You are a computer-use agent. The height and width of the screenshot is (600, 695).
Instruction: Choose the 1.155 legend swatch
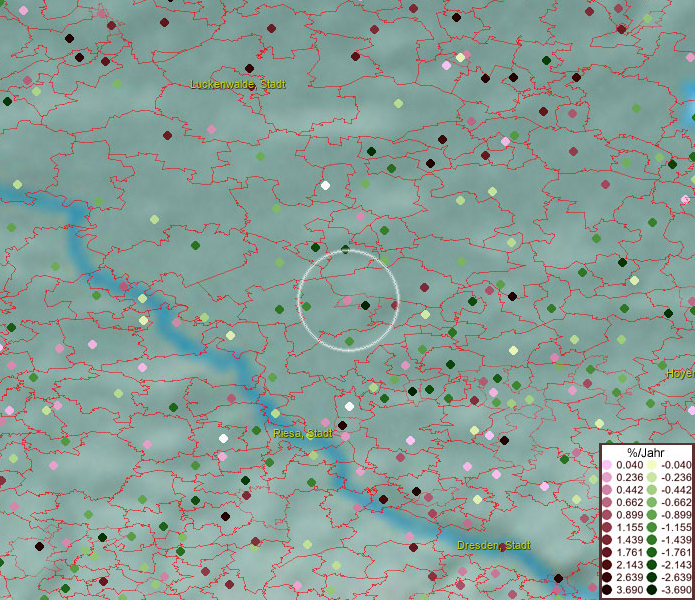[x=607, y=527]
